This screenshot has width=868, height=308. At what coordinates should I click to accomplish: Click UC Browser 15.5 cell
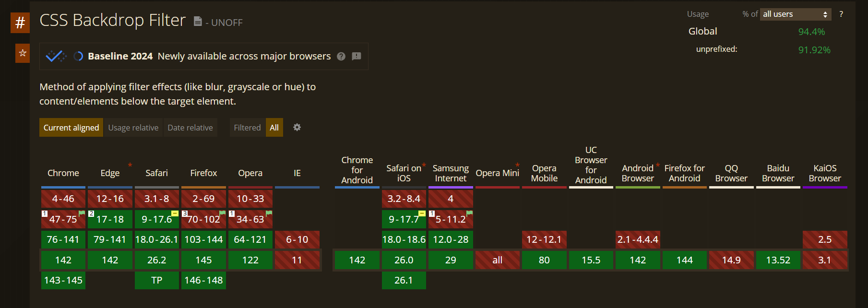(x=591, y=260)
